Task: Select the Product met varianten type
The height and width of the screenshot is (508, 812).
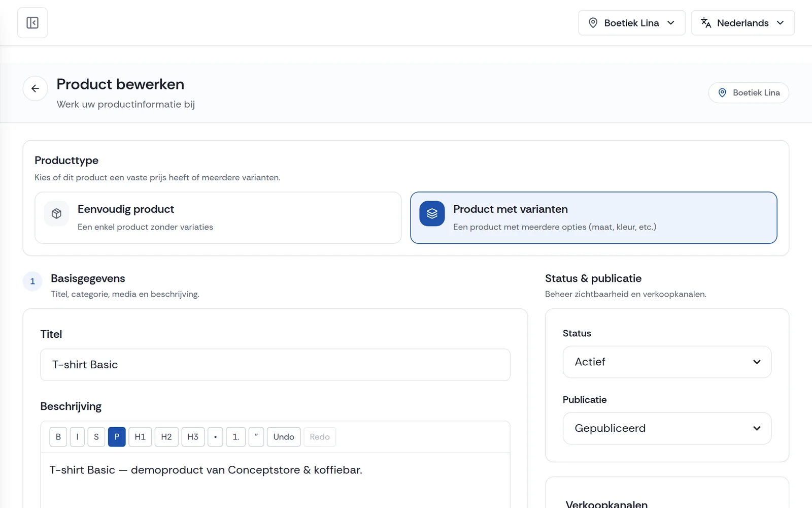Action: tap(594, 217)
